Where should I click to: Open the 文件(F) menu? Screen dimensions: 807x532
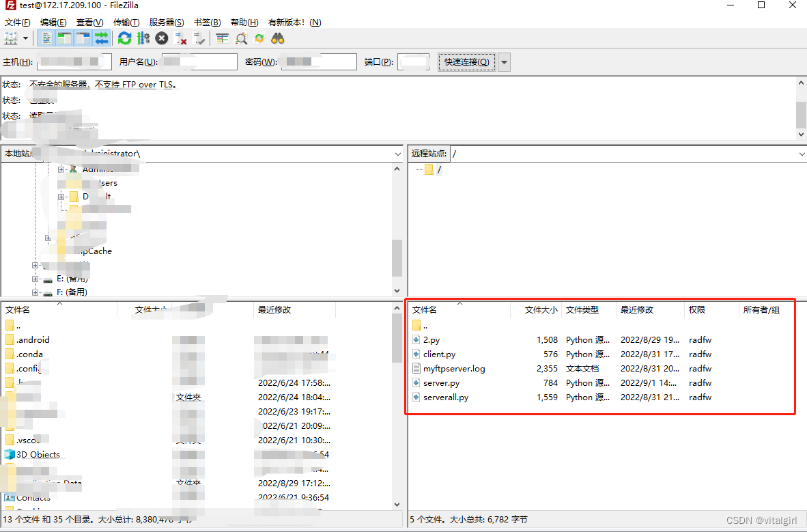tap(18, 22)
